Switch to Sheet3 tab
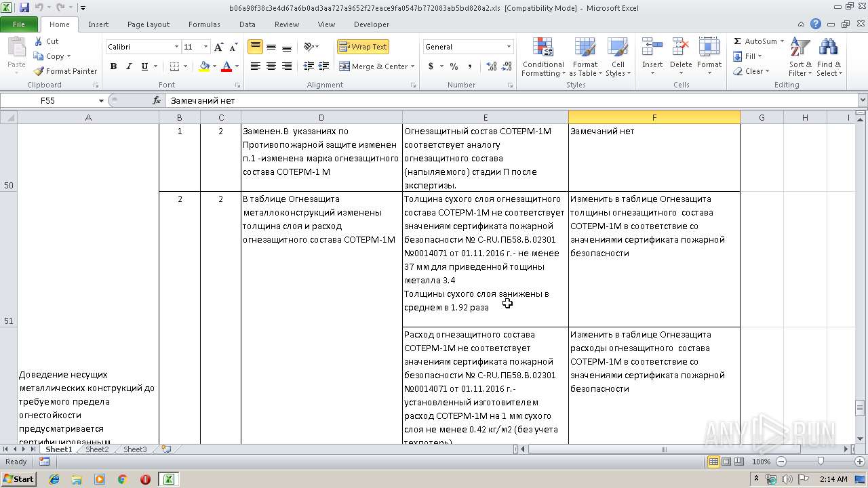This screenshot has height=488, width=868. [x=134, y=449]
